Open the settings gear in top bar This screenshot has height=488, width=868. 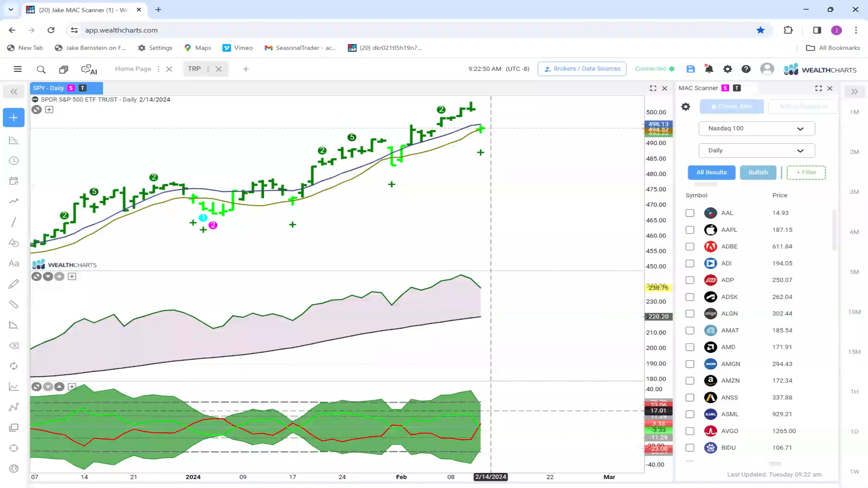point(727,69)
